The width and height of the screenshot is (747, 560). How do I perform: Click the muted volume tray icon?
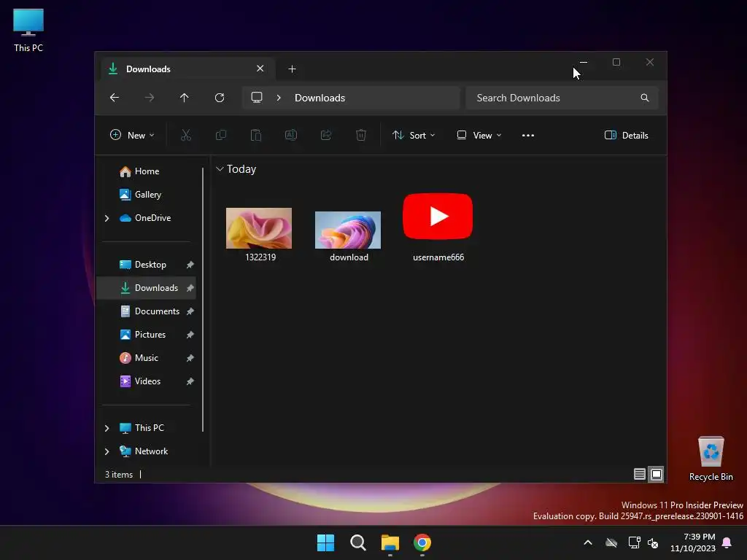[653, 542]
